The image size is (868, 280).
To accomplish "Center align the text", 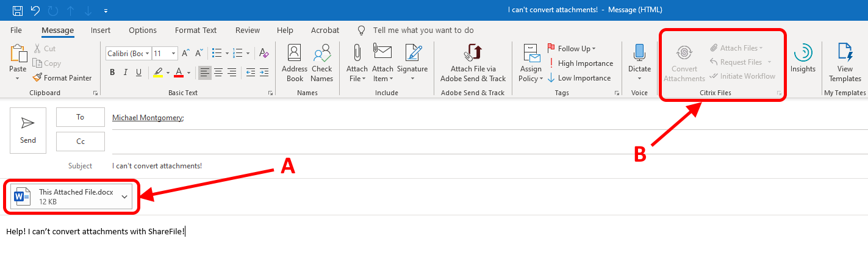I will tap(218, 73).
